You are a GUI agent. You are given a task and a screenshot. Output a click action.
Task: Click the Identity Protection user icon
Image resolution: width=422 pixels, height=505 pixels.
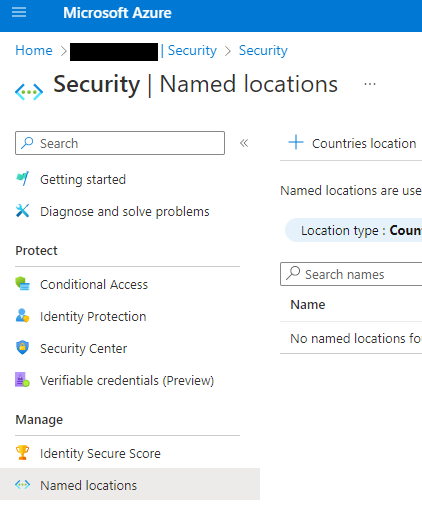pyautogui.click(x=23, y=315)
